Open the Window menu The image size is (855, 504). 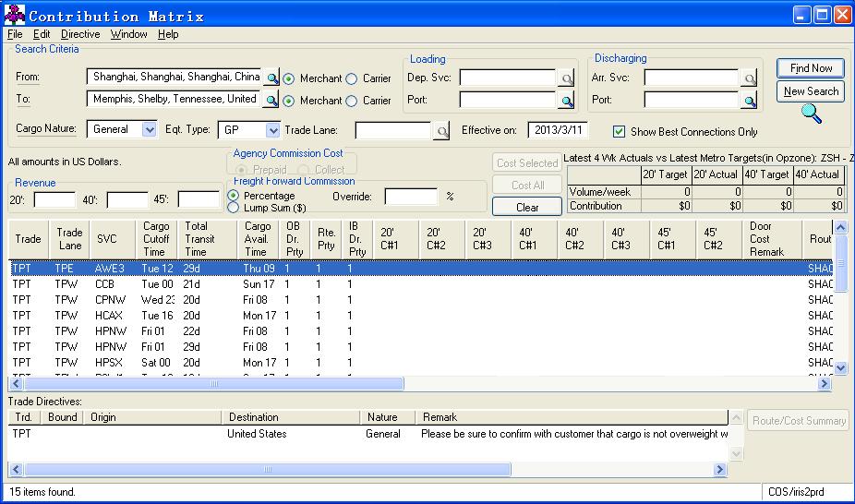pos(128,34)
